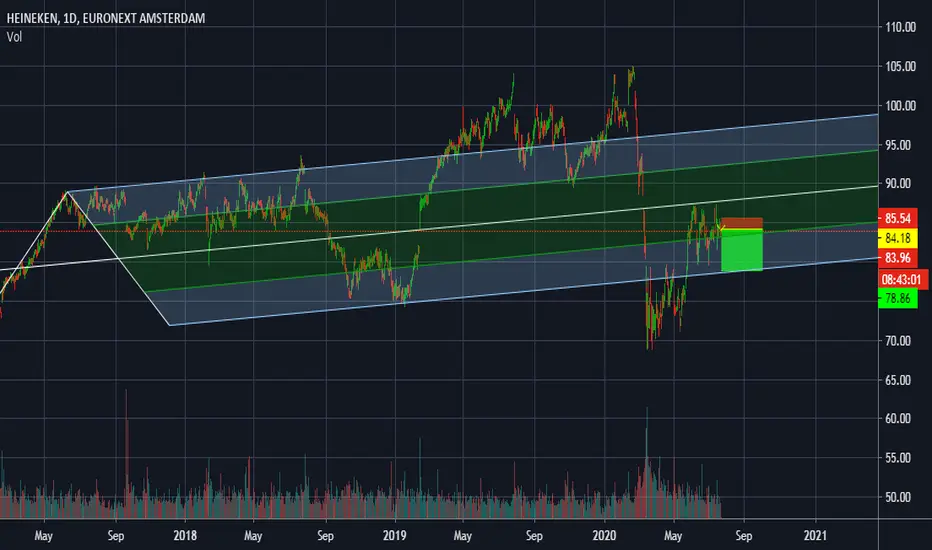Click the 60.00 price axis label
932x550 pixels.
pyautogui.click(x=898, y=419)
